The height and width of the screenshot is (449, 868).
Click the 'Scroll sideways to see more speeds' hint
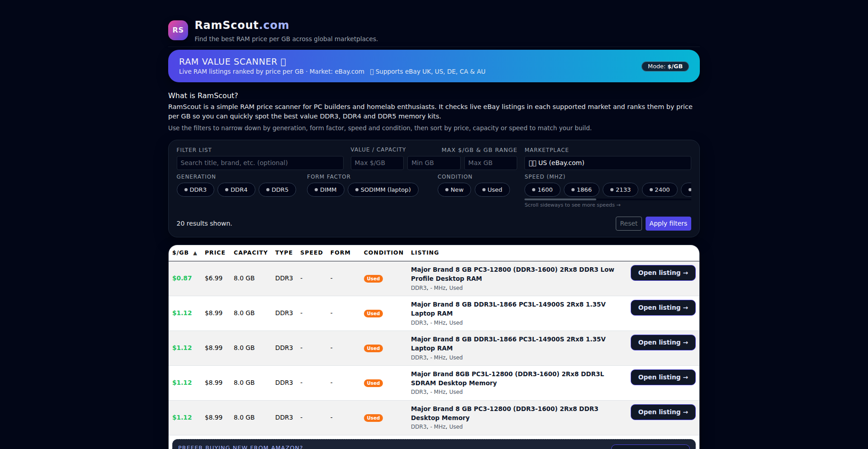coord(572,205)
